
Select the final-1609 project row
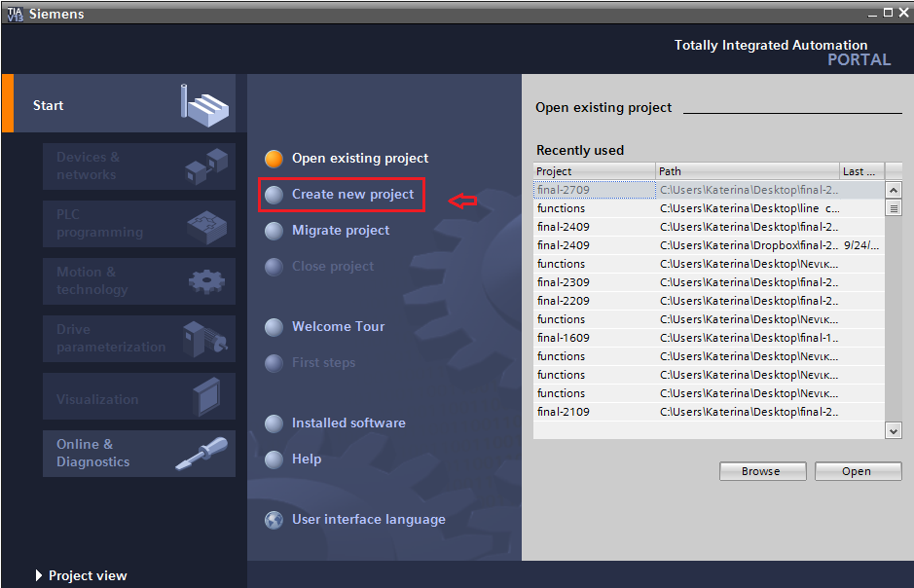tap(709, 338)
